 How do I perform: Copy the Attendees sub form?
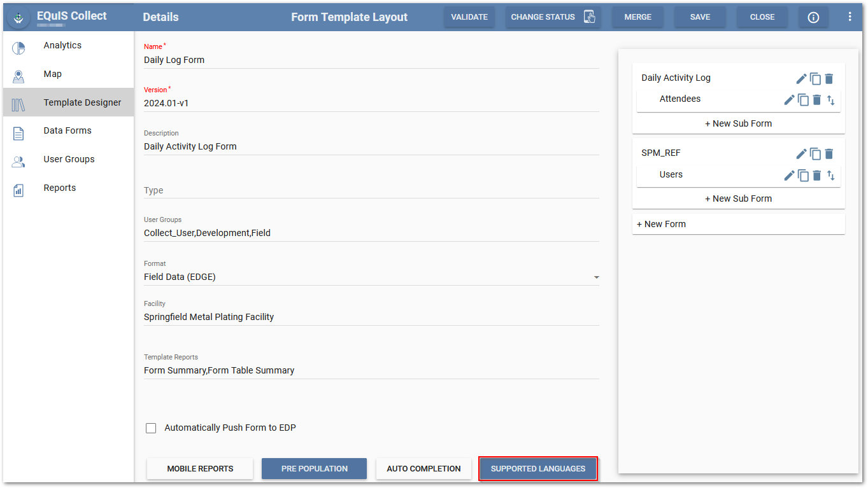(803, 100)
